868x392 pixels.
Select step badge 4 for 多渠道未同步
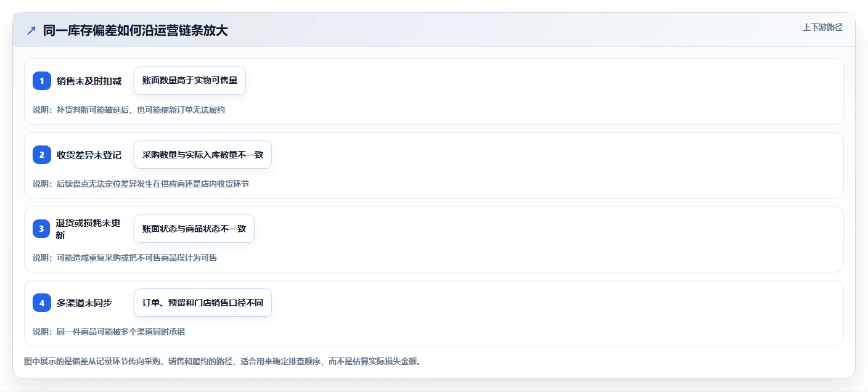click(x=42, y=303)
